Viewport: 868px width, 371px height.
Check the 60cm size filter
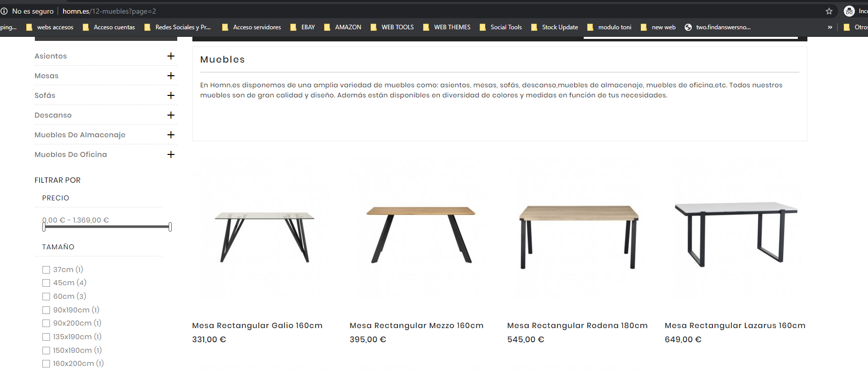46,297
